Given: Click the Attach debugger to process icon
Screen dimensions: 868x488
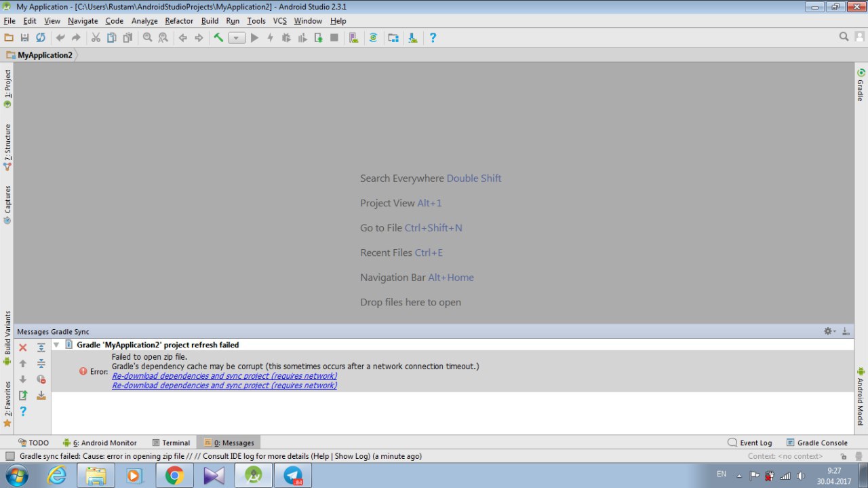Looking at the screenshot, I should pos(318,38).
